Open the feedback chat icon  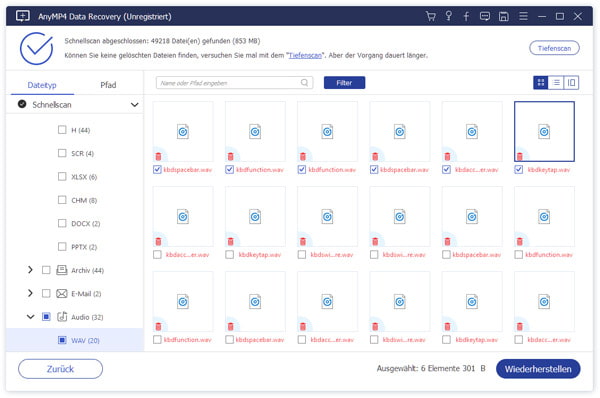click(485, 16)
